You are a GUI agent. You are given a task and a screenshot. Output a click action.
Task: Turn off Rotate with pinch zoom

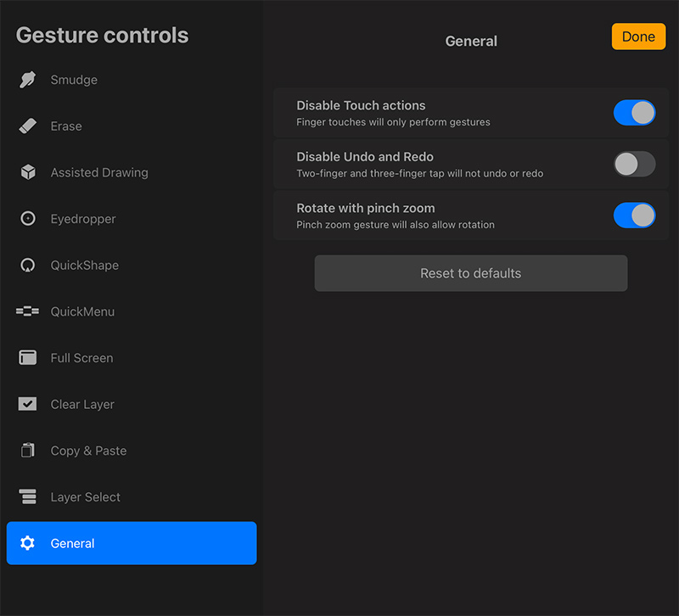(634, 216)
